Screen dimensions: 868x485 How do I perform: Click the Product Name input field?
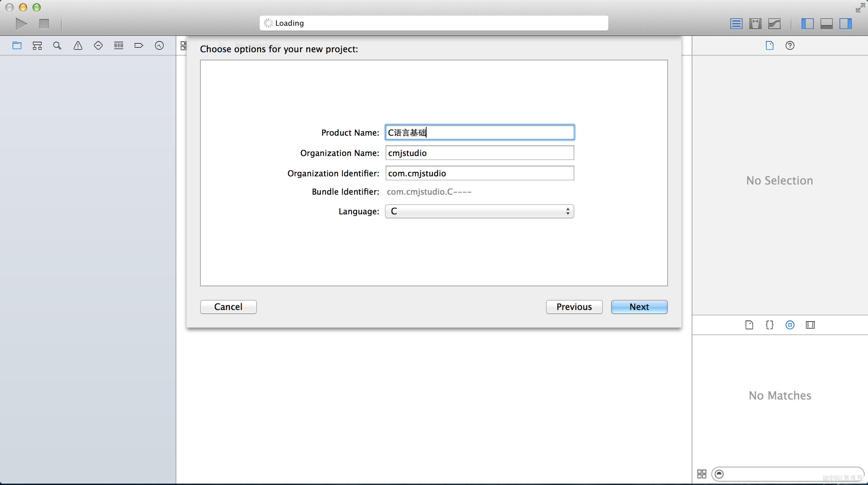pyautogui.click(x=479, y=132)
